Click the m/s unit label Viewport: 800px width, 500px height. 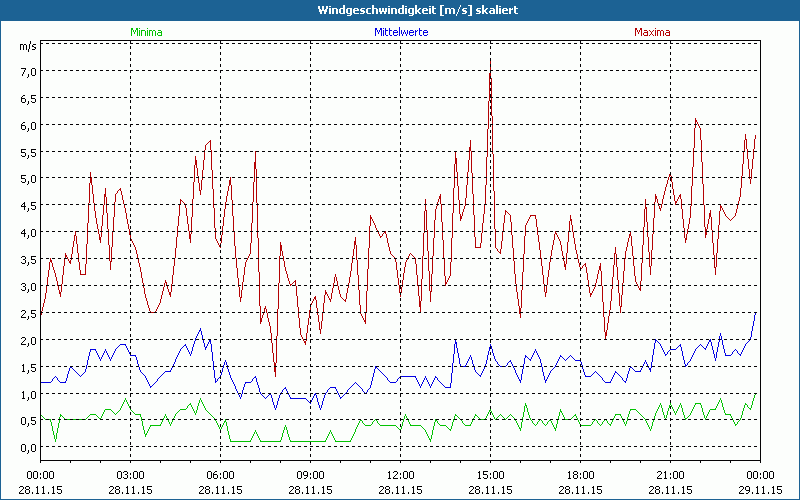pos(27,46)
